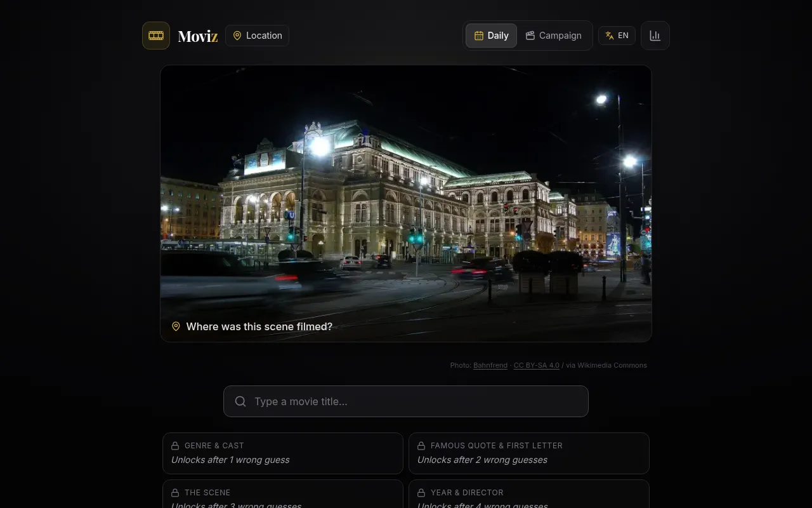Click the search magnifier icon
The width and height of the screenshot is (812, 508).
240,401
